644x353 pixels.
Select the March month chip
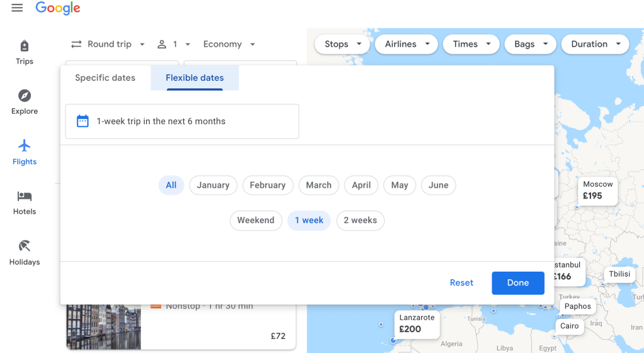click(319, 185)
